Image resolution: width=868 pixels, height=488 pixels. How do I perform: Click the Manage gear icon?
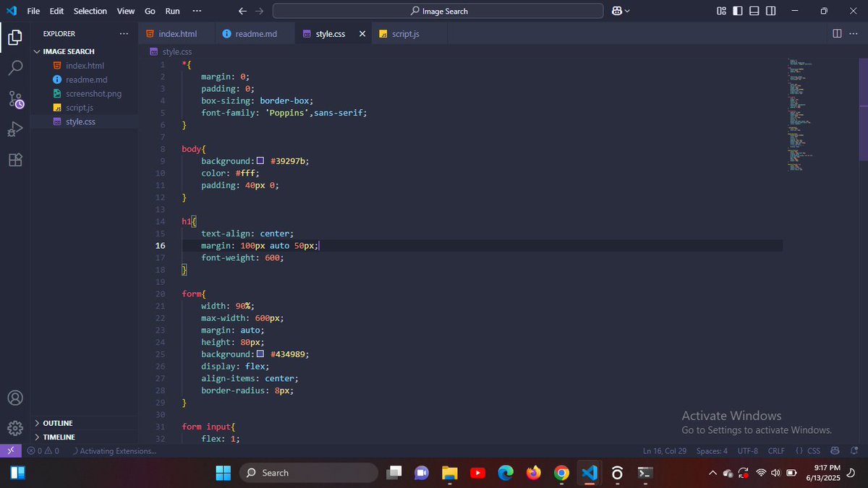tap(15, 428)
